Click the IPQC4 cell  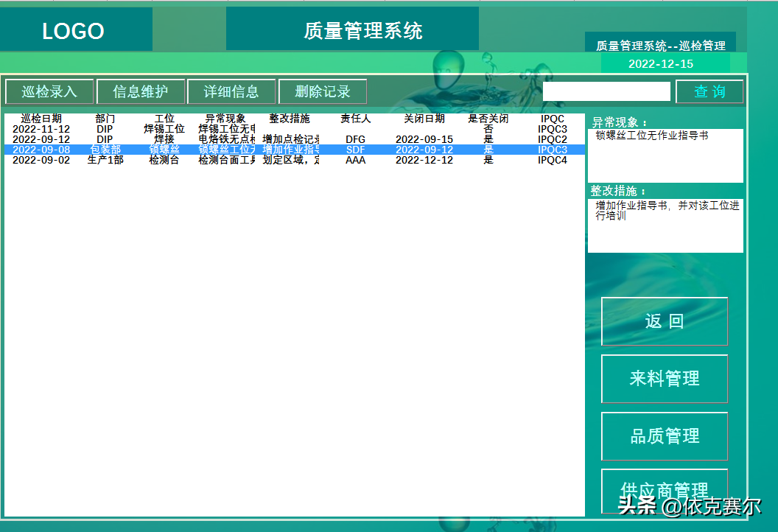(x=553, y=160)
